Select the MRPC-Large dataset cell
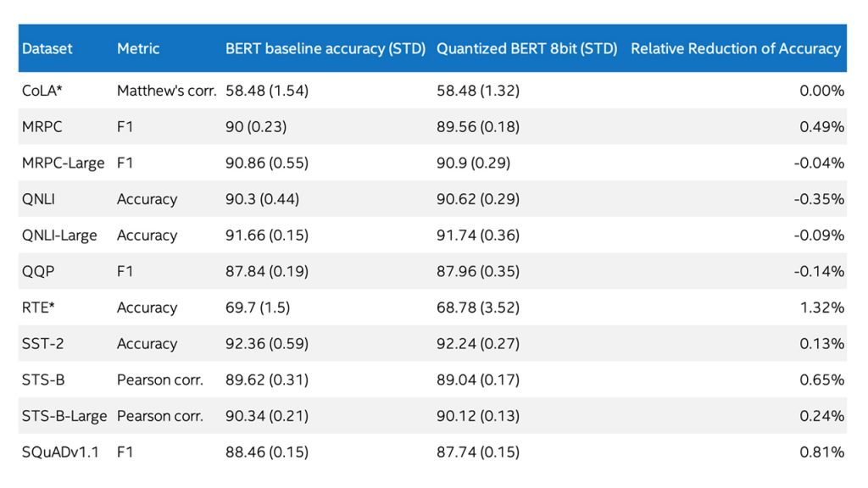This screenshot has height=488, width=868. [63, 163]
